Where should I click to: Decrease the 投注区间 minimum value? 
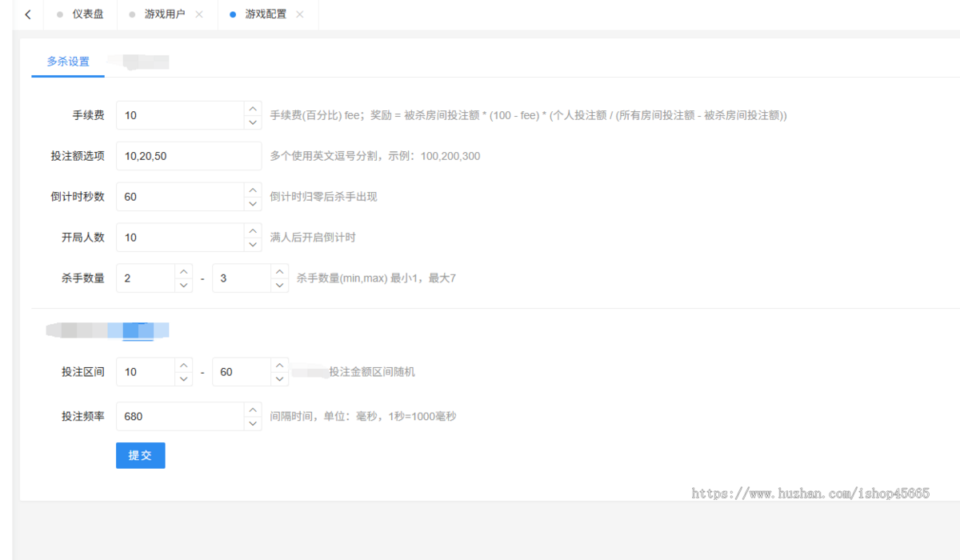tap(184, 379)
